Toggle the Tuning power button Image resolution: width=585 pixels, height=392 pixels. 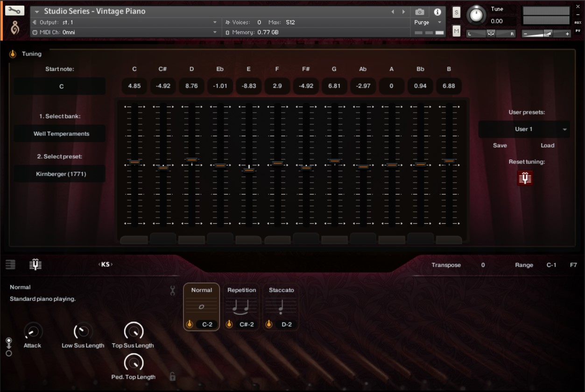coord(13,54)
